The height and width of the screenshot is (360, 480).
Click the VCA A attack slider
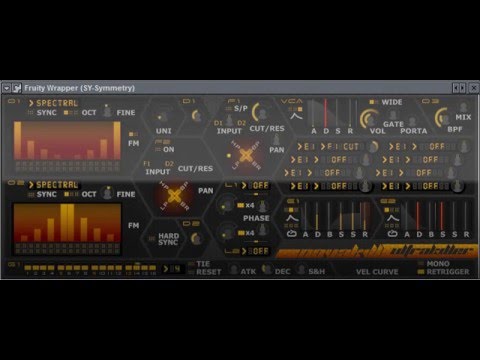(313, 113)
